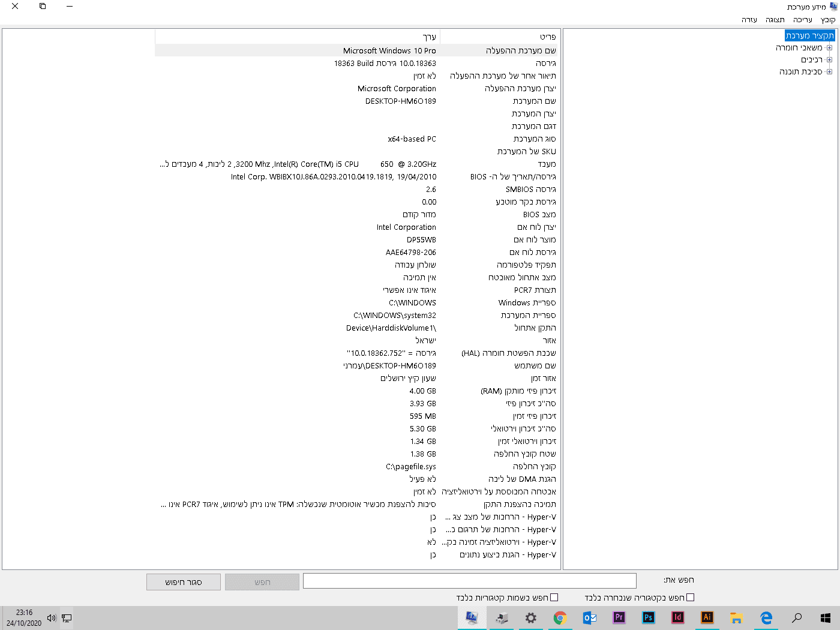This screenshot has height=630, width=840.
Task: Switch to Adobe Illustrator in taskbar
Action: pos(707,617)
